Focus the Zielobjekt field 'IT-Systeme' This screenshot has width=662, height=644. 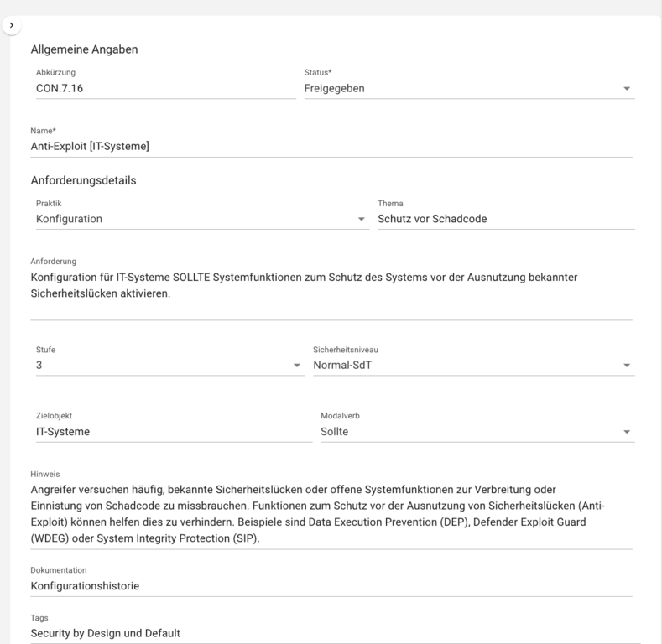pos(171,431)
